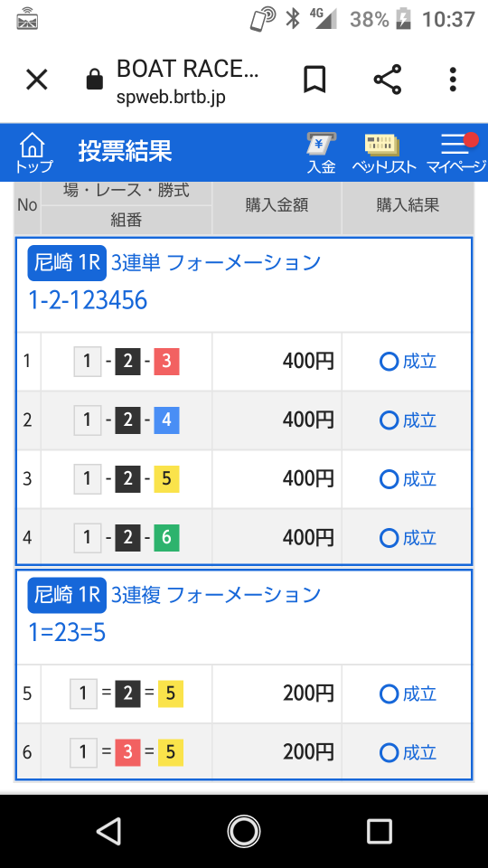Open the browser three-dot overflow menu
Image resolution: width=488 pixels, height=868 pixels.
453,80
